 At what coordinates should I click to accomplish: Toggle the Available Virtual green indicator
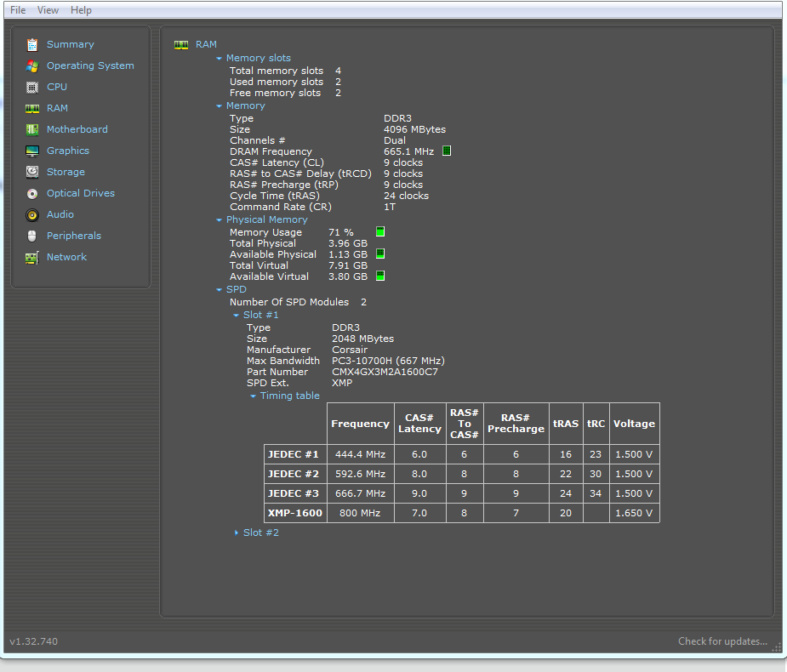coord(380,276)
